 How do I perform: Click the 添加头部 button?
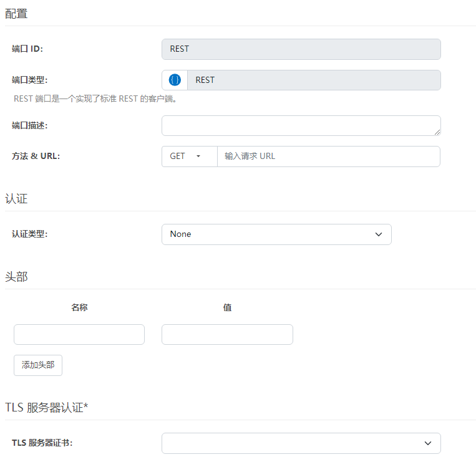pyautogui.click(x=38, y=365)
